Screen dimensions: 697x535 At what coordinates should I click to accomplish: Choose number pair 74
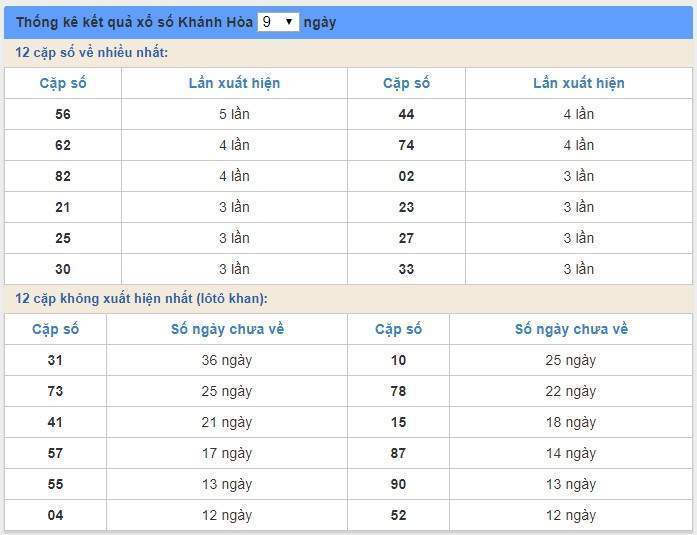[x=406, y=145]
